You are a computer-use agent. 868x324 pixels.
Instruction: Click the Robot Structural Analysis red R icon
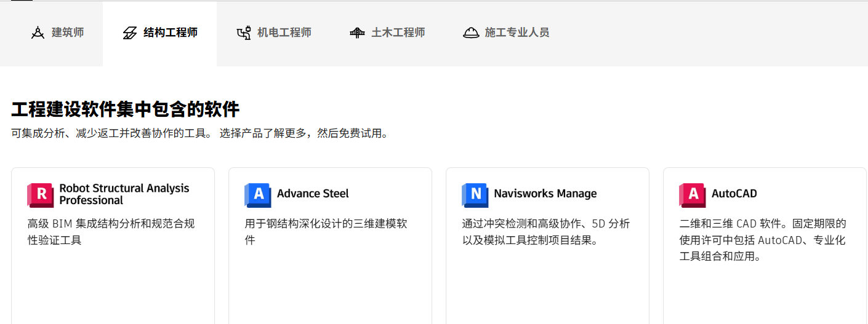[x=41, y=195]
